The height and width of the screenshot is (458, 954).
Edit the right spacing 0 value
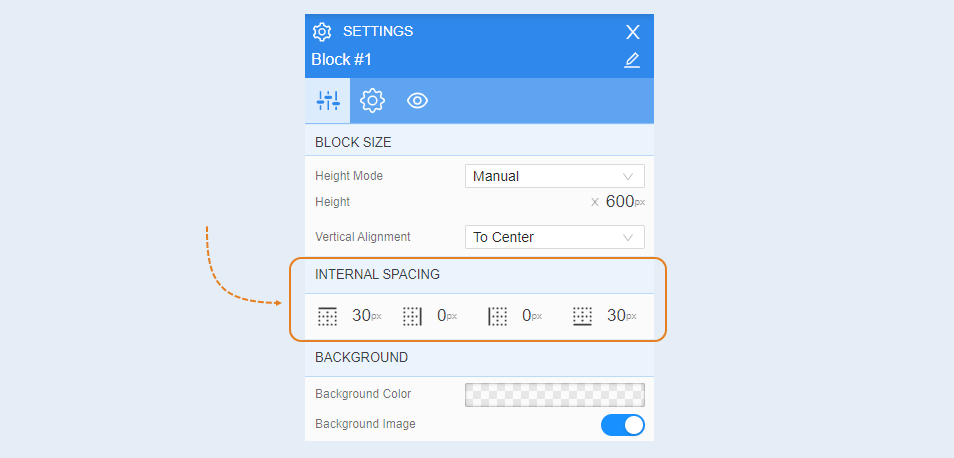coord(442,316)
